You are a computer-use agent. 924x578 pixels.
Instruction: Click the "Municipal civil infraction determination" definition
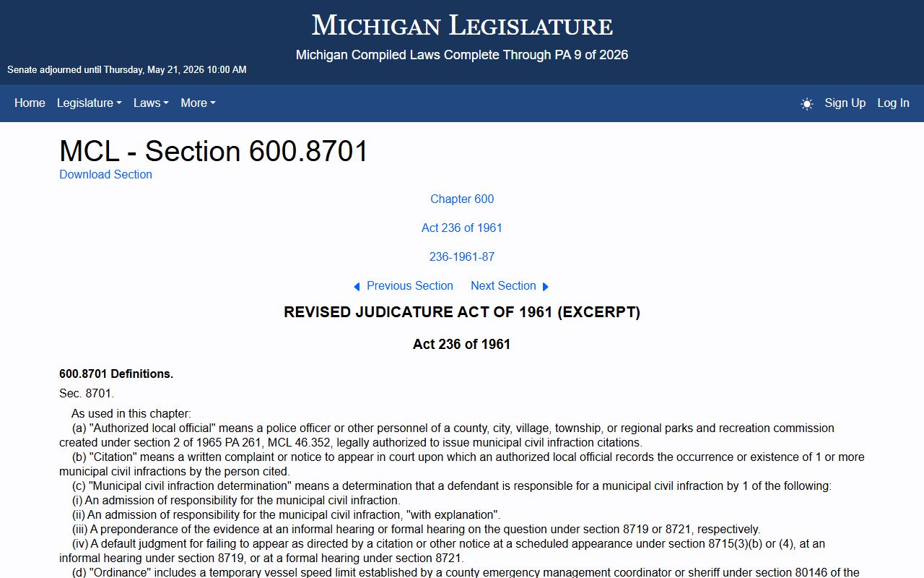point(452,486)
